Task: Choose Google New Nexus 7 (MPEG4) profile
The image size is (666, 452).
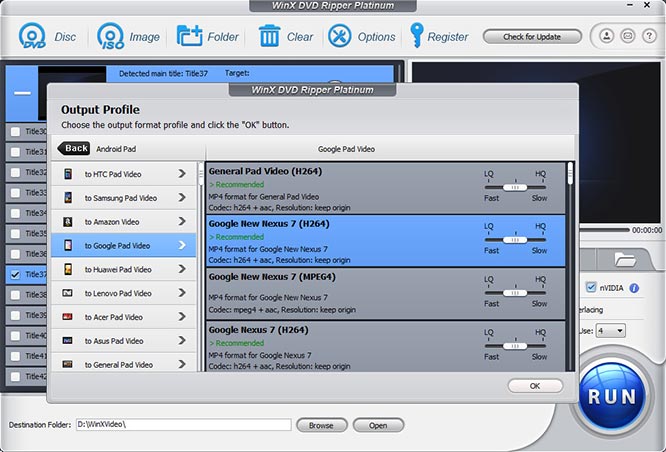Action: point(386,294)
